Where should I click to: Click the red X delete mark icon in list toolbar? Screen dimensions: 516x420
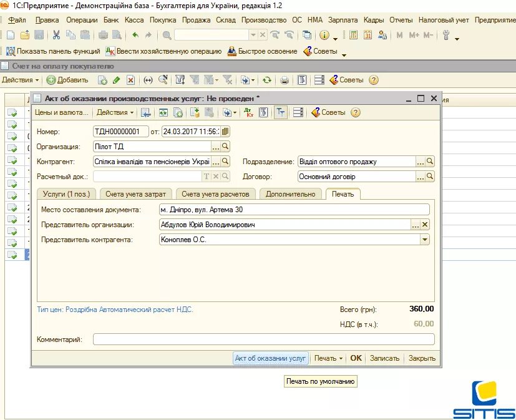pyautogui.click(x=130, y=80)
